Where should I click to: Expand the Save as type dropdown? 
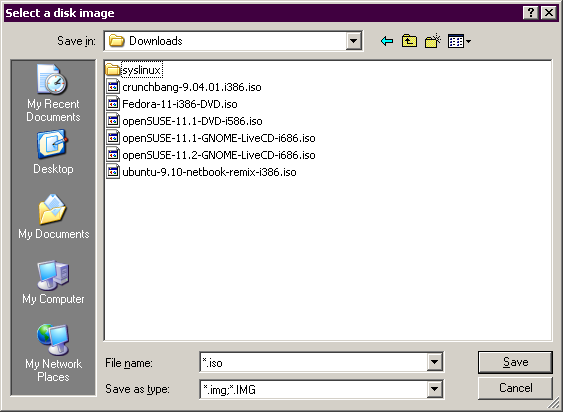434,389
